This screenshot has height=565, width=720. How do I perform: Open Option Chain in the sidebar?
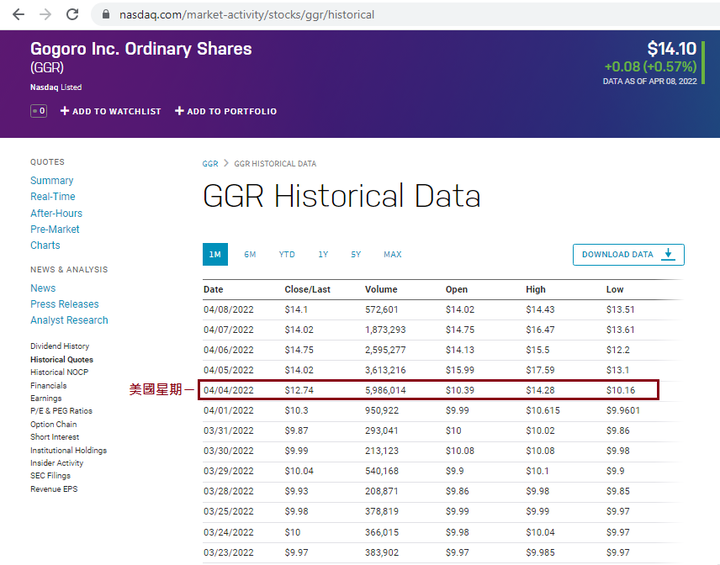pos(54,424)
